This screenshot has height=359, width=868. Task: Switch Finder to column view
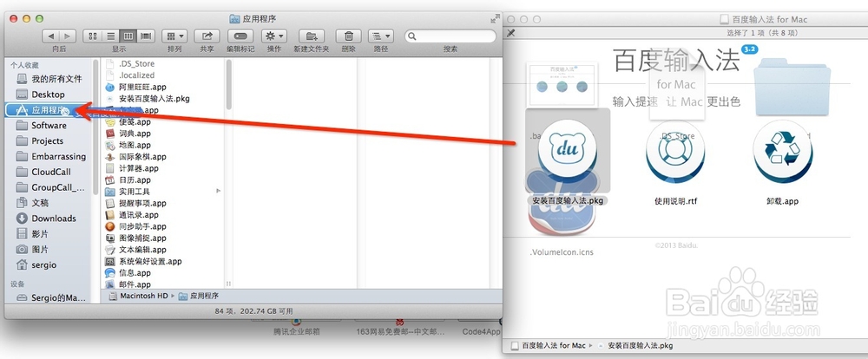point(128,36)
